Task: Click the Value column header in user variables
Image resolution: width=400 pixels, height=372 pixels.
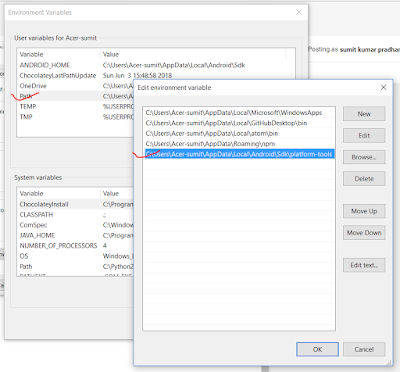Action: click(x=193, y=54)
